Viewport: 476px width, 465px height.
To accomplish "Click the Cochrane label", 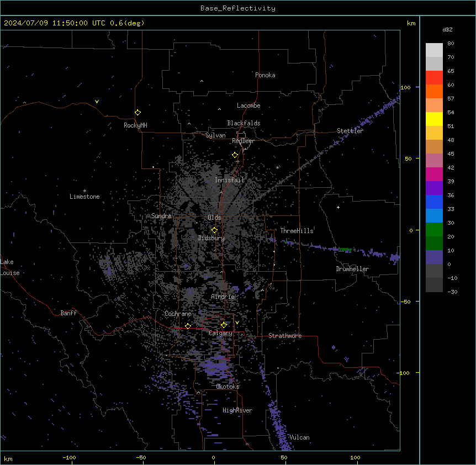I will [178, 314].
